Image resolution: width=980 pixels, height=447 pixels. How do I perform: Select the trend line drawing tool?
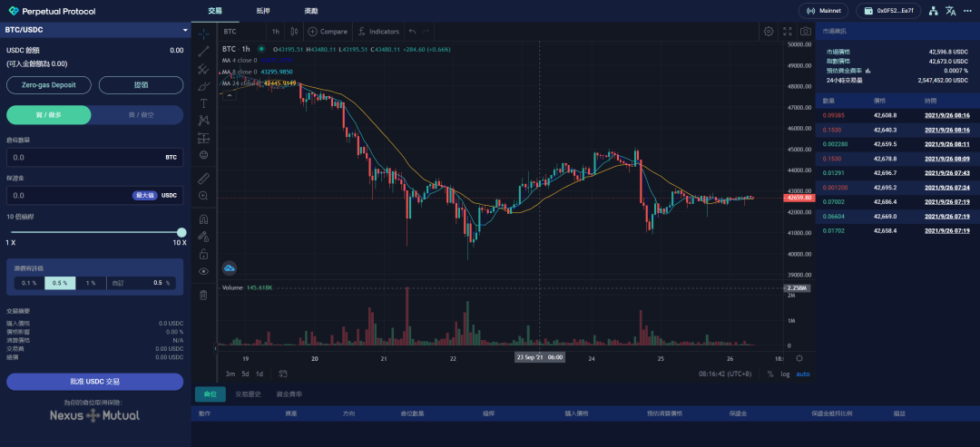pos(203,52)
